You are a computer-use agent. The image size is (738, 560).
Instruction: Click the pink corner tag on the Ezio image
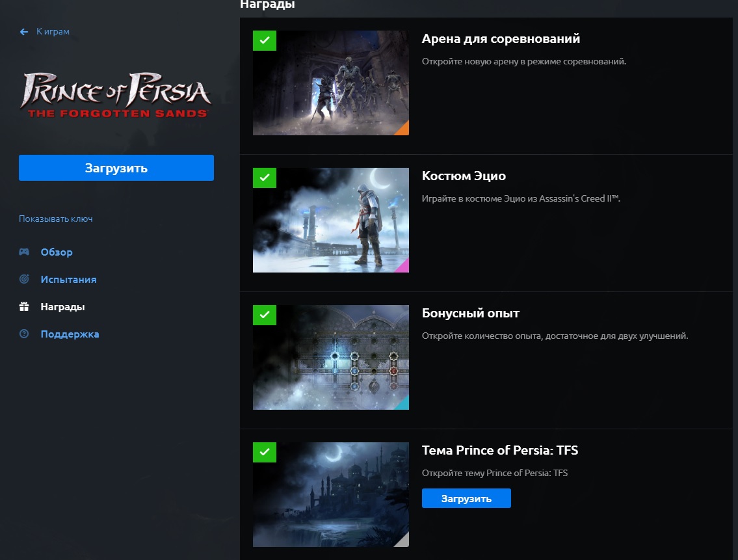coord(403,267)
